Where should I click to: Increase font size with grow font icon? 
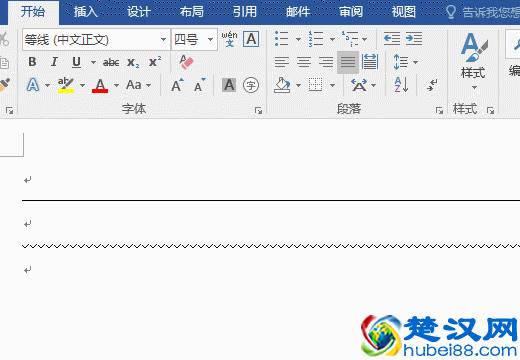[177, 85]
